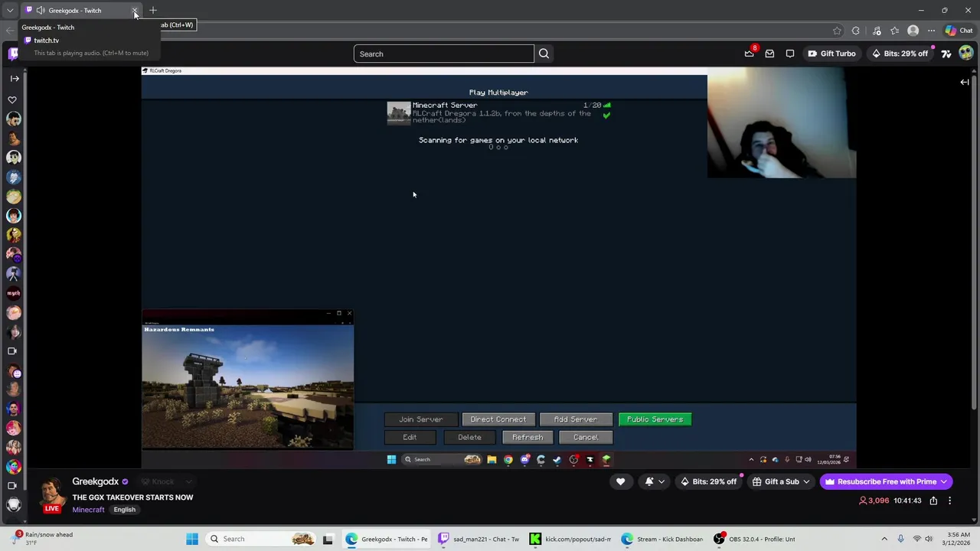Open the browser profile avatar
The width and height of the screenshot is (980, 551).
click(x=913, y=31)
